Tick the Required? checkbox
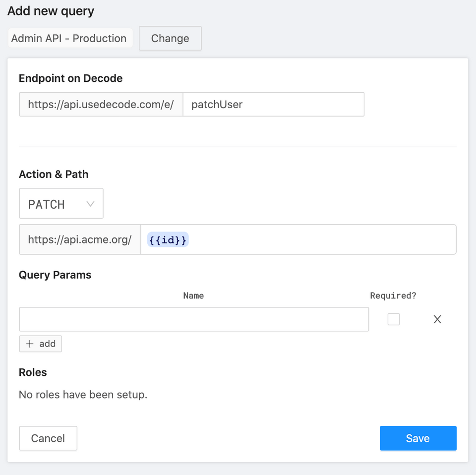476x475 pixels. click(394, 319)
